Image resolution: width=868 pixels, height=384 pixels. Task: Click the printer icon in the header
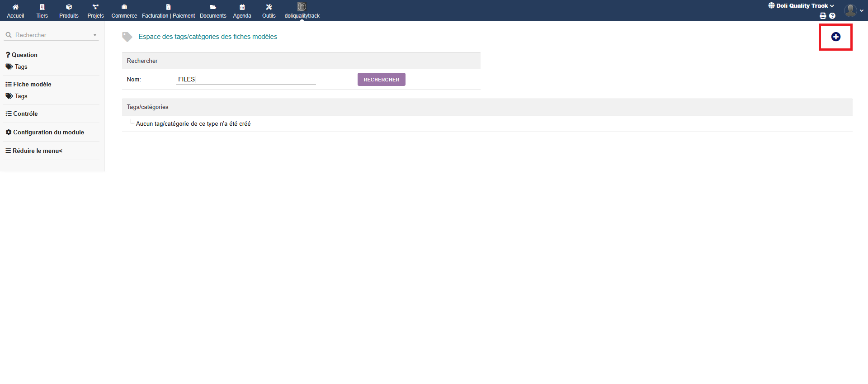823,16
